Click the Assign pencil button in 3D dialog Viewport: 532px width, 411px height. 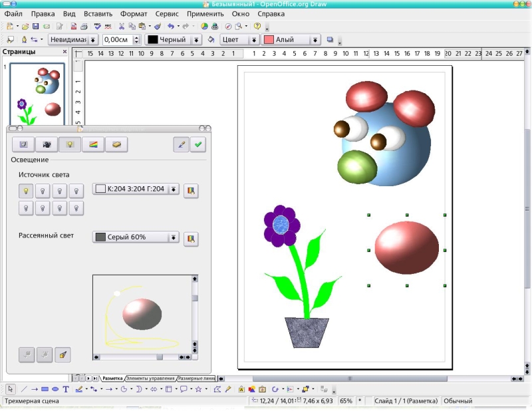(180, 144)
